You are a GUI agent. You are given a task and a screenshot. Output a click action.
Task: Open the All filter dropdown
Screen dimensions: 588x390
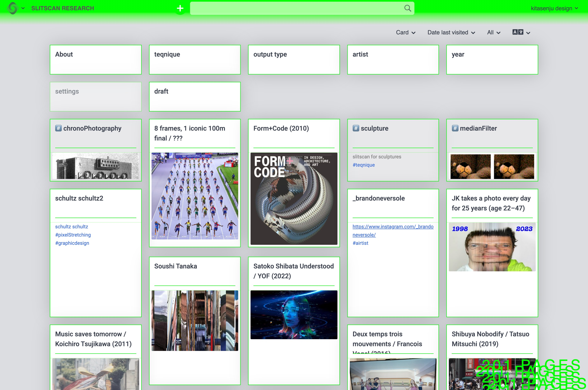click(x=493, y=32)
